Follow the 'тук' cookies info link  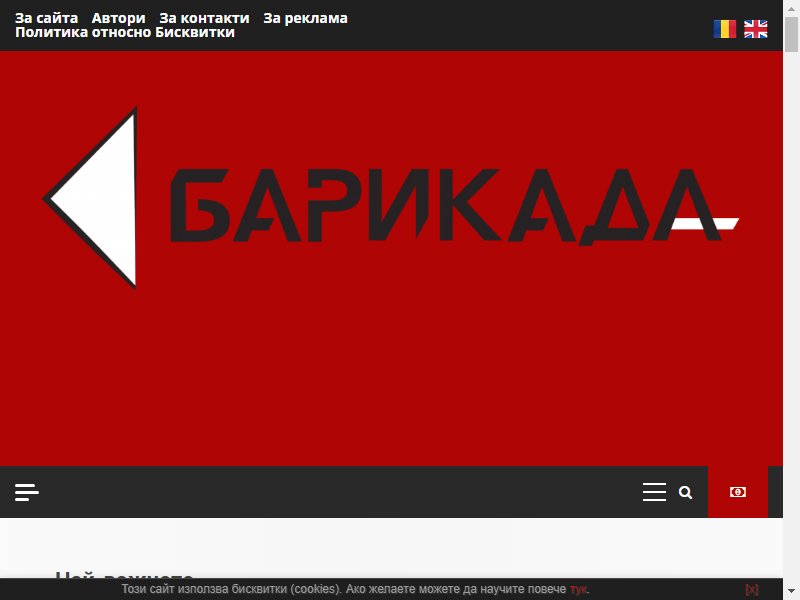[x=579, y=589]
